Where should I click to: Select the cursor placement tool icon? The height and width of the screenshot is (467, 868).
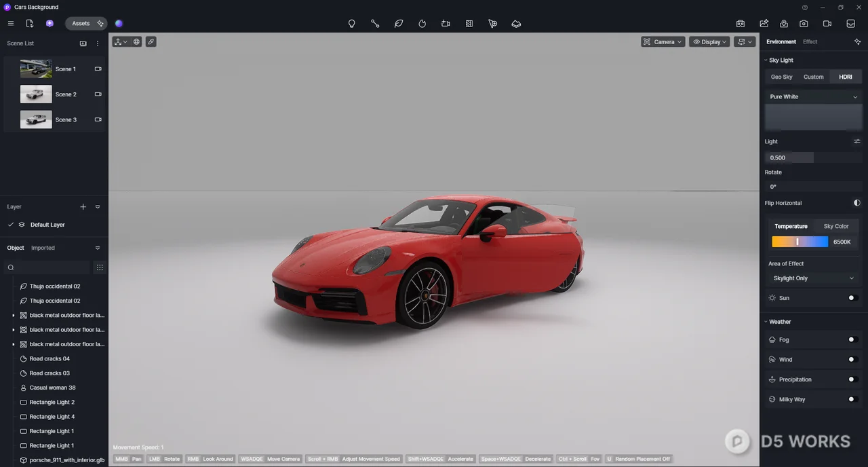[492, 23]
